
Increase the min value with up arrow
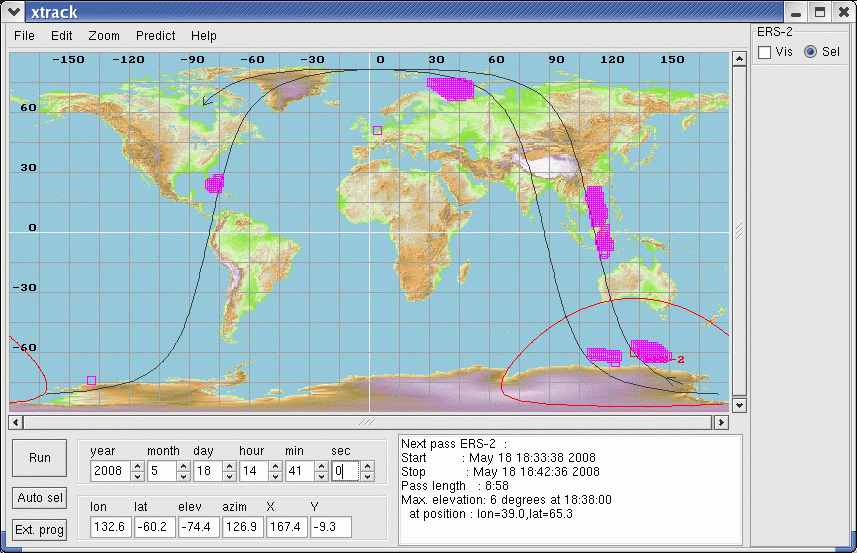[321, 466]
